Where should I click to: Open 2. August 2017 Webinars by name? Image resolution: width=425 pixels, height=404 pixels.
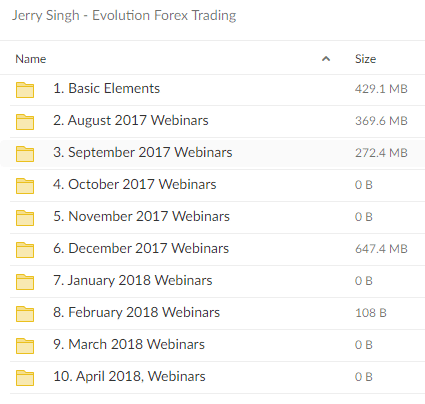tap(131, 121)
